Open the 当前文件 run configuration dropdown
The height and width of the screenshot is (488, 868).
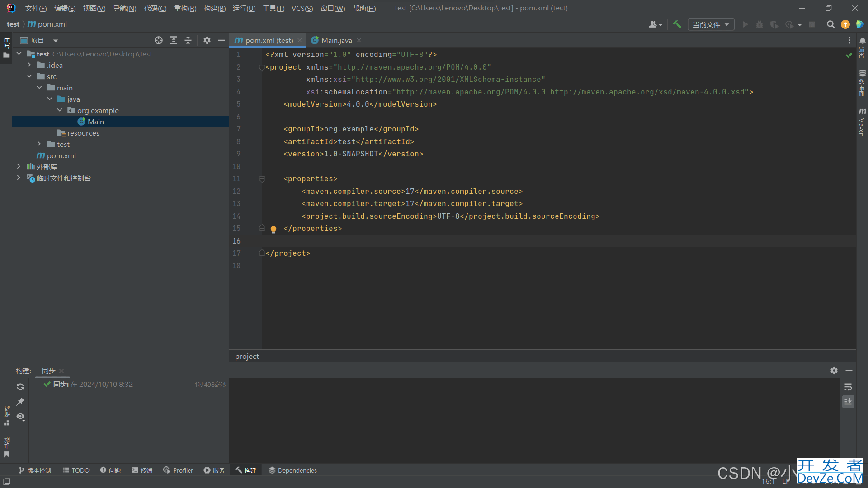pyautogui.click(x=711, y=24)
